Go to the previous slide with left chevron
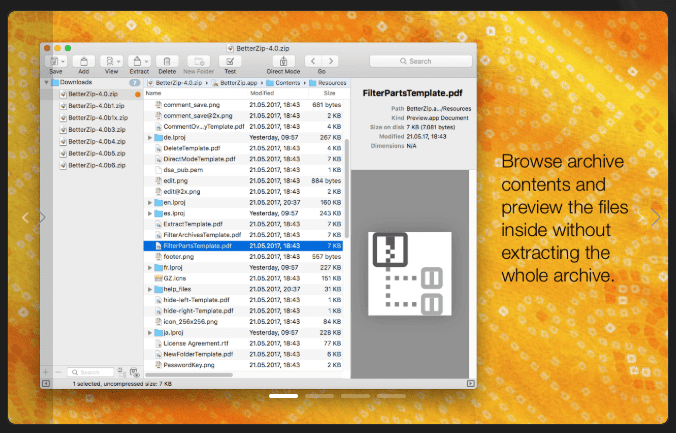The image size is (676, 433). 25,217
